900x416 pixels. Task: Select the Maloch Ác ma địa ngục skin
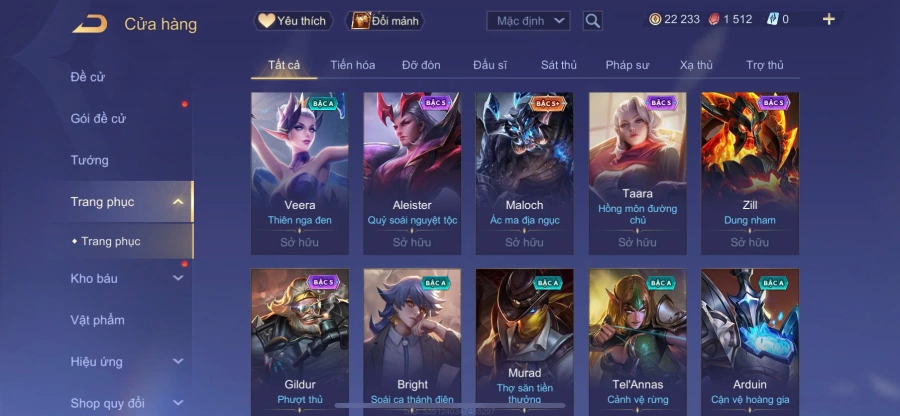coord(525,173)
